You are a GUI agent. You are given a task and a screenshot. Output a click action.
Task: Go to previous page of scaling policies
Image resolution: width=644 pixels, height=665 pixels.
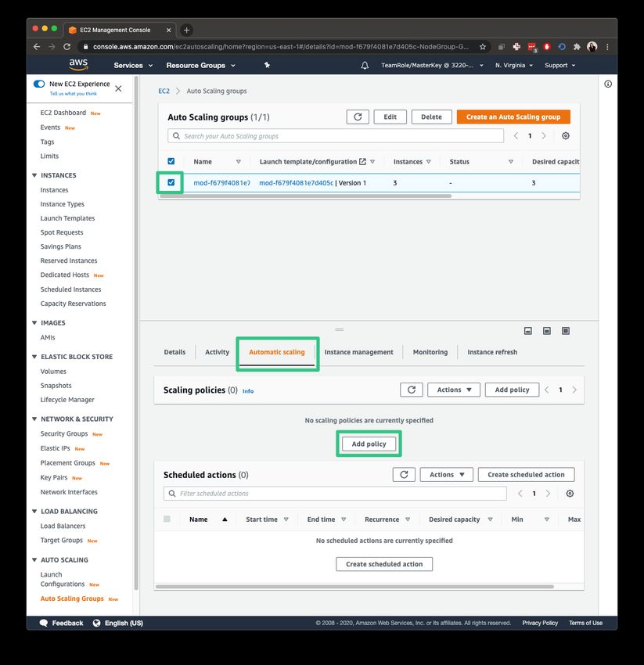[546, 390]
